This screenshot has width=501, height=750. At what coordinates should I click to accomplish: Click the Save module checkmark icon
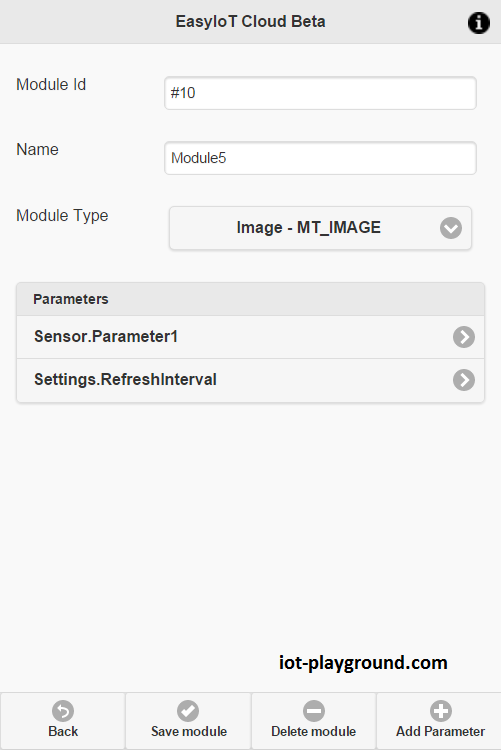(x=188, y=711)
